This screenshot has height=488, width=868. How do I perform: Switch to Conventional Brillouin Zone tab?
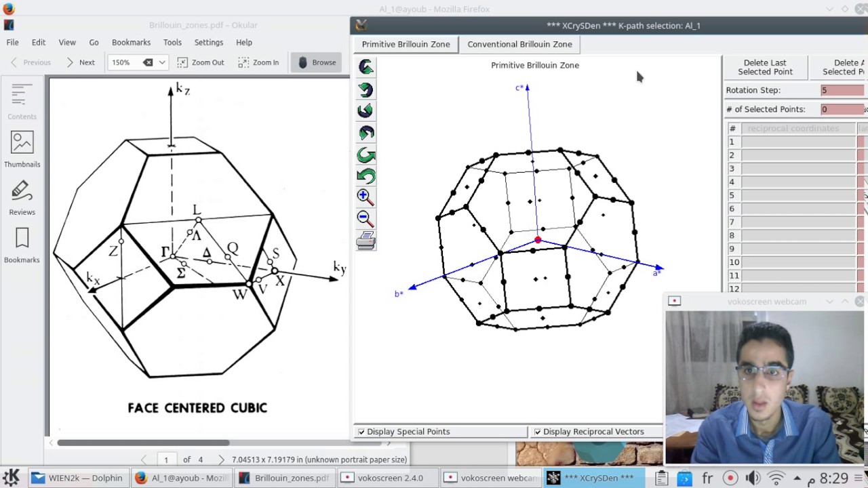coord(519,44)
